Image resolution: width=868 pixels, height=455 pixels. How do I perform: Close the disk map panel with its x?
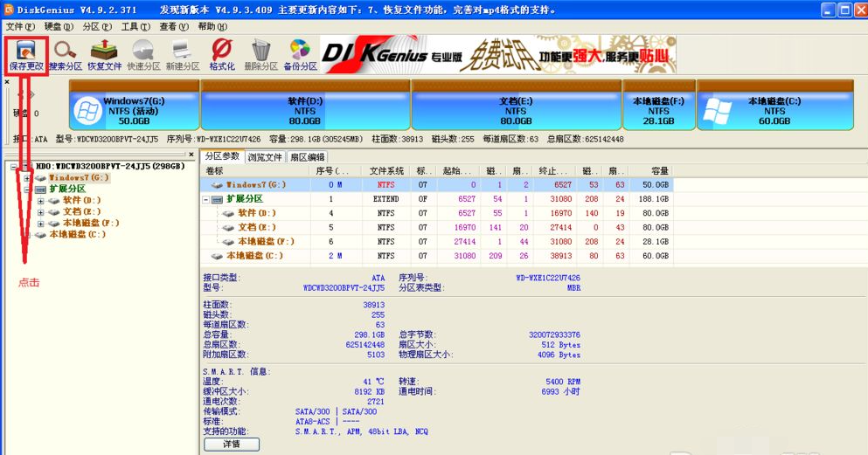[x=7, y=82]
